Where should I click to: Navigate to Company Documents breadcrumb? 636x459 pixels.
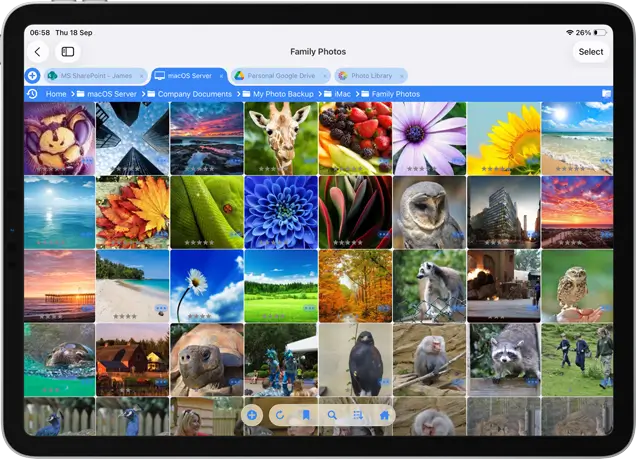click(x=194, y=94)
